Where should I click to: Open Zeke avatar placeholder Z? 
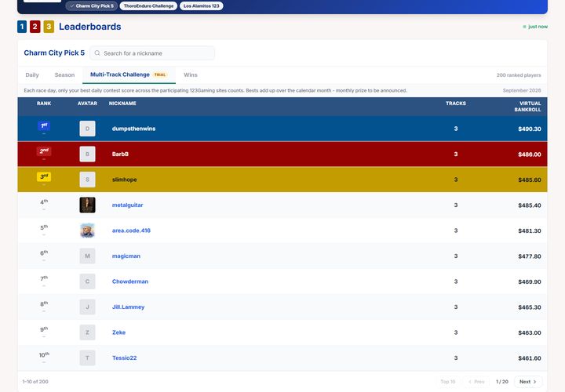point(88,332)
